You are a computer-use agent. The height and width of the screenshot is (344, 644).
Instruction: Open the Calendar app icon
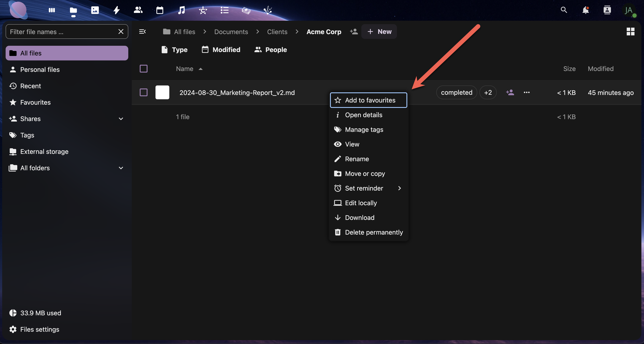pyautogui.click(x=160, y=10)
